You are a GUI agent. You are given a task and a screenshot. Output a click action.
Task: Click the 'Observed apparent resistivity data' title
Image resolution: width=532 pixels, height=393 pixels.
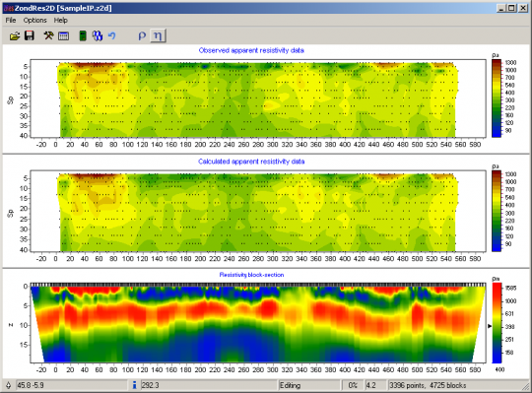(251, 50)
